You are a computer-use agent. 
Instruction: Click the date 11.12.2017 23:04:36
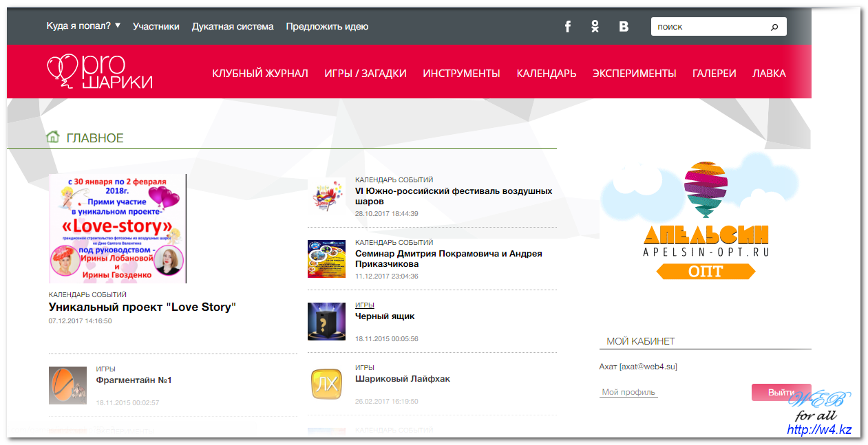387,276
